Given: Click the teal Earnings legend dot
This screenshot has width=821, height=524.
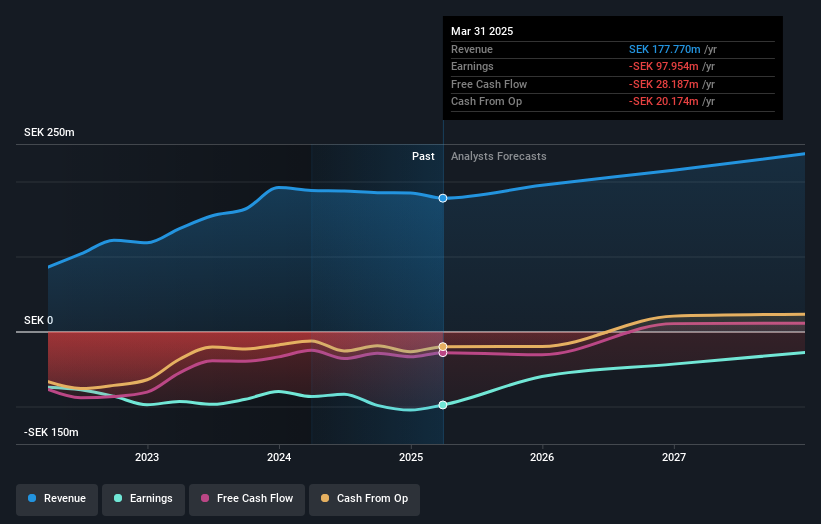Looking at the screenshot, I should point(118,498).
